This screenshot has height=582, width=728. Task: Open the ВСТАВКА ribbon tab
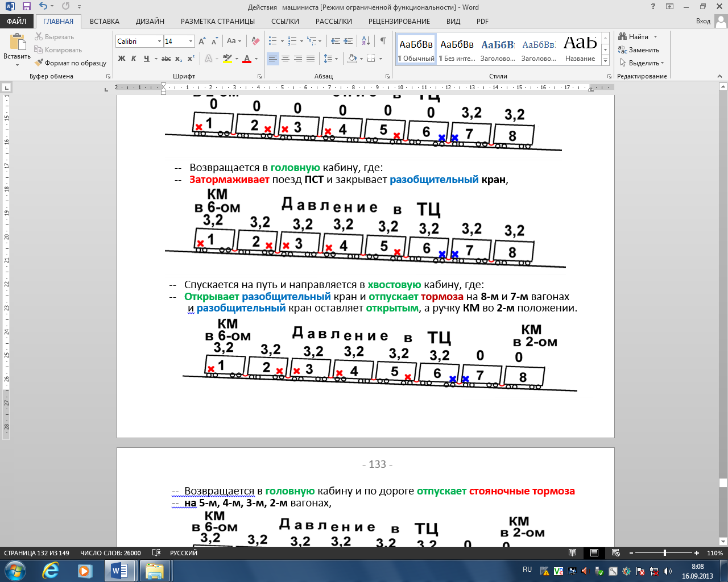point(105,21)
